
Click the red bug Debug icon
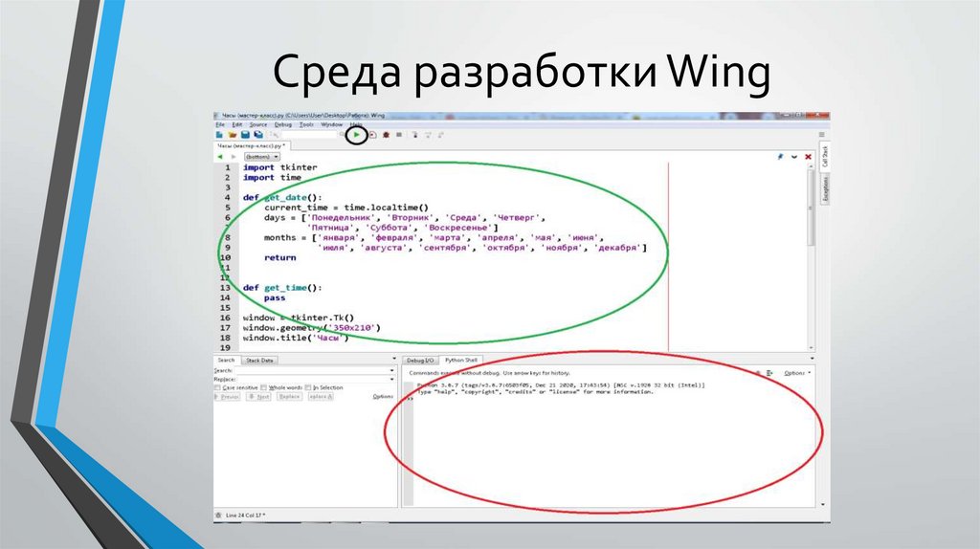pos(386,136)
